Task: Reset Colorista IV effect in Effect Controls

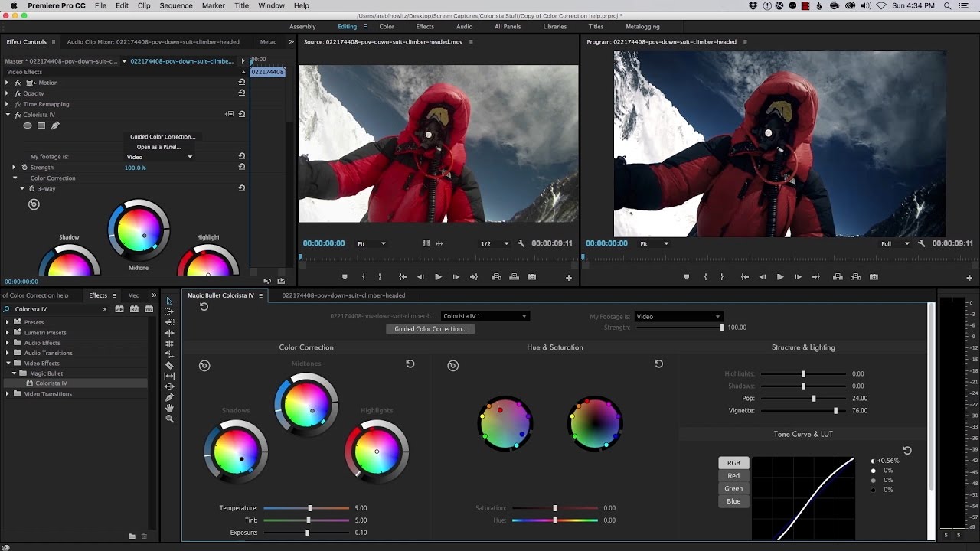Action: pos(242,114)
